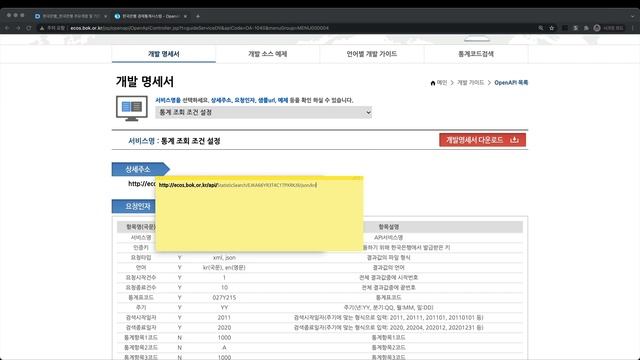
Task: Bookmark this page with the star icon
Action: pyautogui.click(x=552, y=28)
